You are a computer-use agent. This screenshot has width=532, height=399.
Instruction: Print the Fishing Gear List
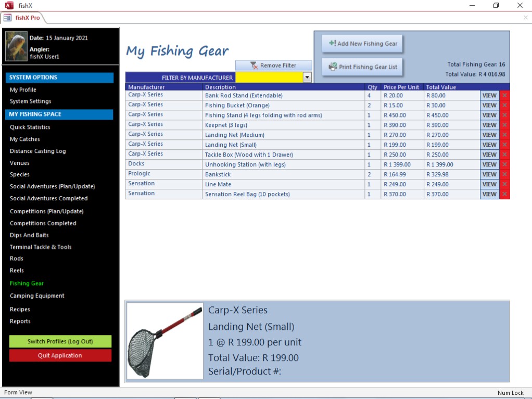pos(362,67)
